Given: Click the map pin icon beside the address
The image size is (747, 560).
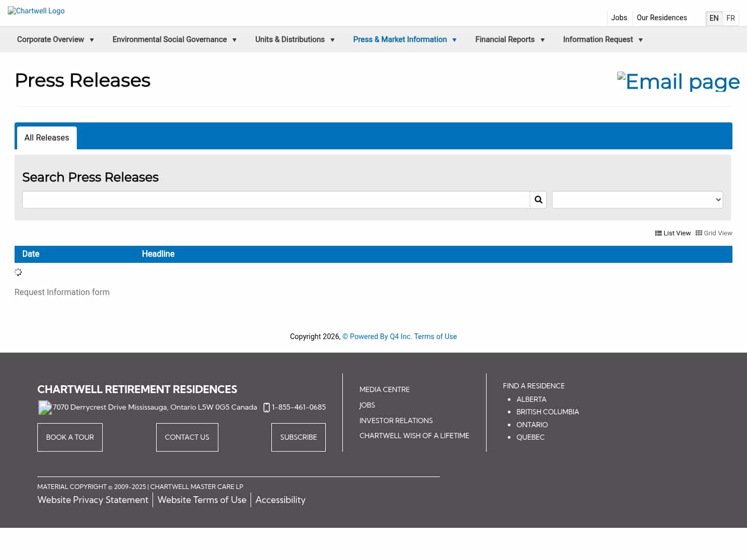Looking at the screenshot, I should 44,408.
